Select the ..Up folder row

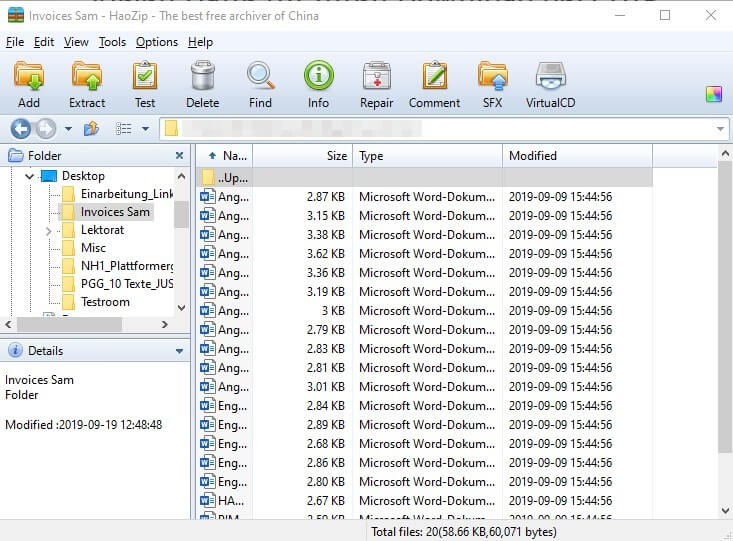pyautogui.click(x=424, y=178)
